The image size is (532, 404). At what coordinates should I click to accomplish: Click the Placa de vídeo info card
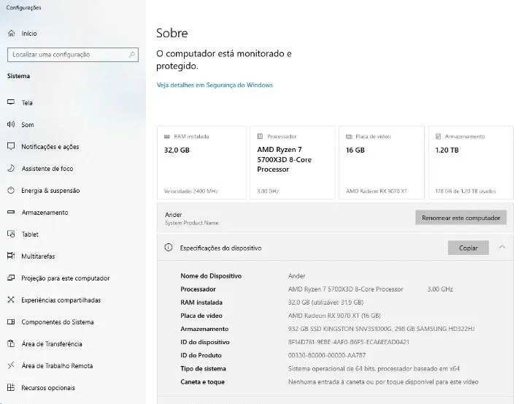tap(382, 162)
